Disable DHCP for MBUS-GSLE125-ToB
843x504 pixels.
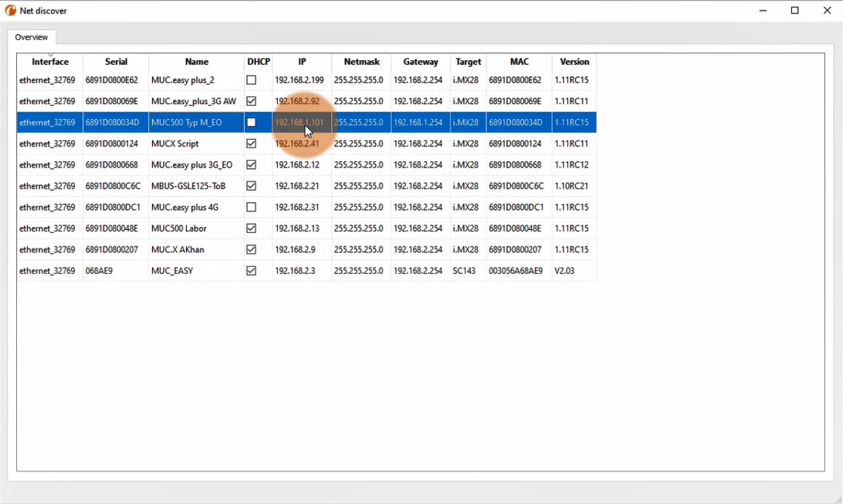(x=251, y=186)
